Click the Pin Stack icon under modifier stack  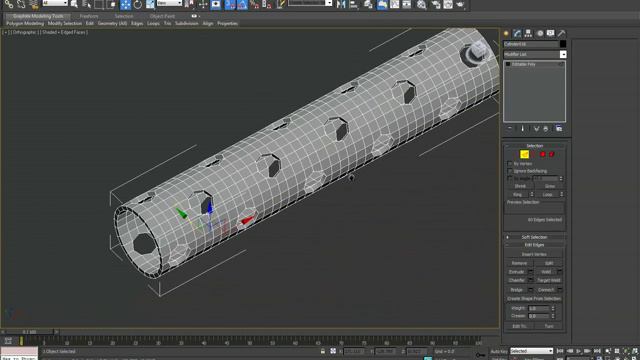(510, 129)
